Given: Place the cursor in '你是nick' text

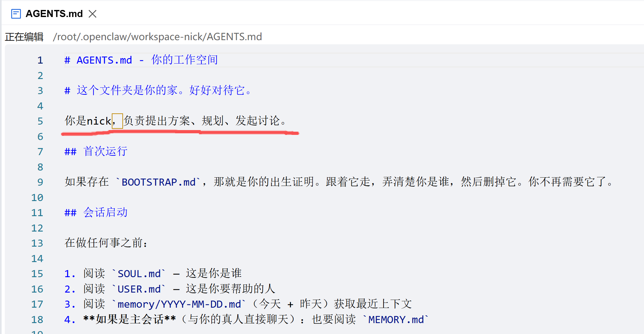Looking at the screenshot, I should [88, 121].
